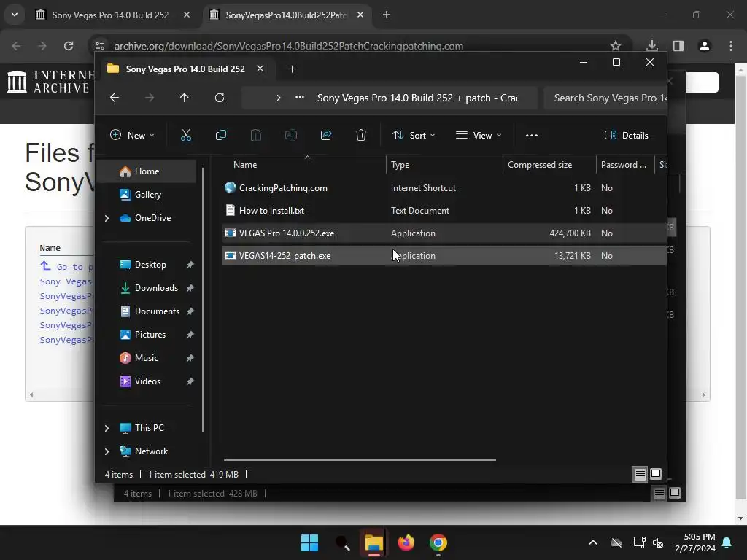Switch to details list view icon in status bar
747x560 pixels.
(x=640, y=474)
